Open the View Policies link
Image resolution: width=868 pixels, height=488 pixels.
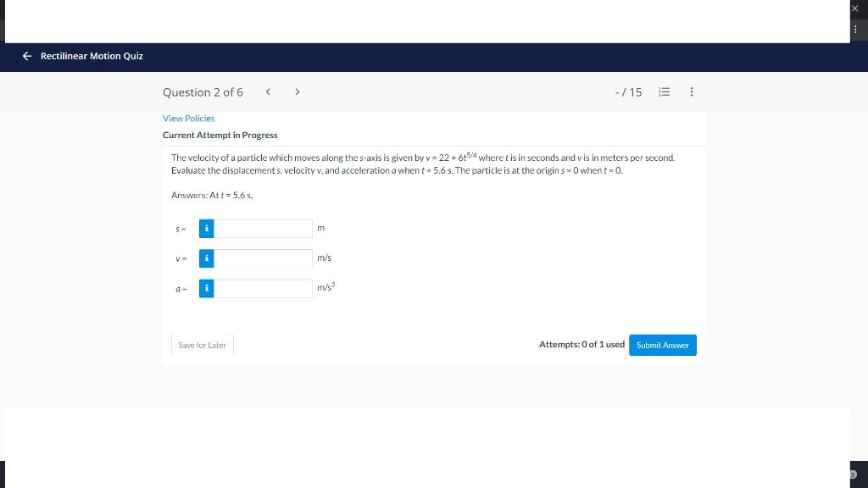pyautogui.click(x=189, y=119)
